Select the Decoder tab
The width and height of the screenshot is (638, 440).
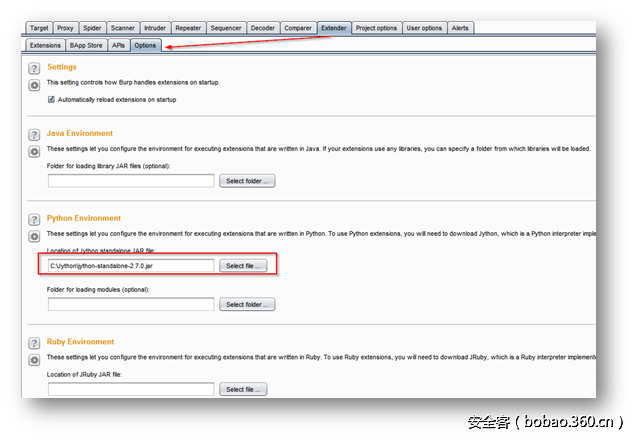pos(263,28)
